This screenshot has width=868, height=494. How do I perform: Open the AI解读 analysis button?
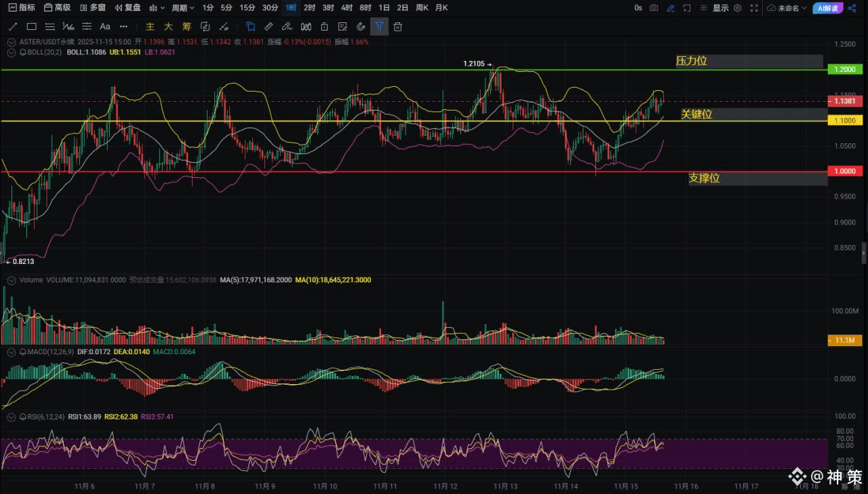tap(827, 8)
